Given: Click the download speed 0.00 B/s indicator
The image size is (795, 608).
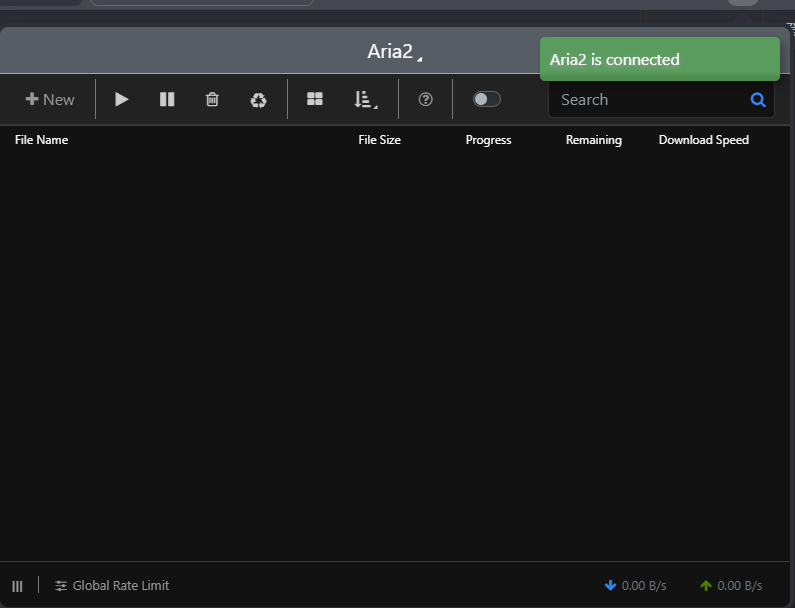Looking at the screenshot, I should 635,586.
